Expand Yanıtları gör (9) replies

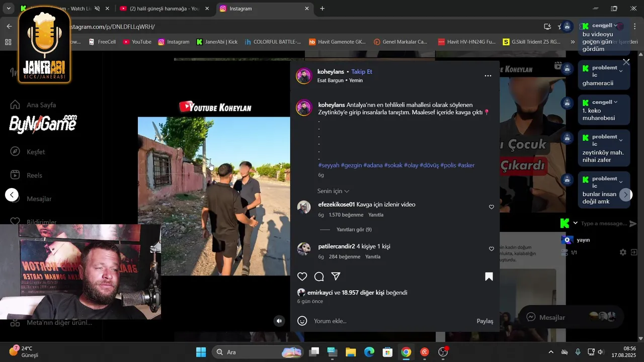coord(354,230)
